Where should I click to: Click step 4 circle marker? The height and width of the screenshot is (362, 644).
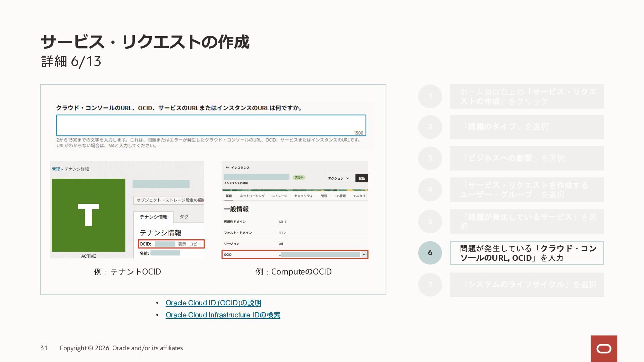(x=430, y=190)
